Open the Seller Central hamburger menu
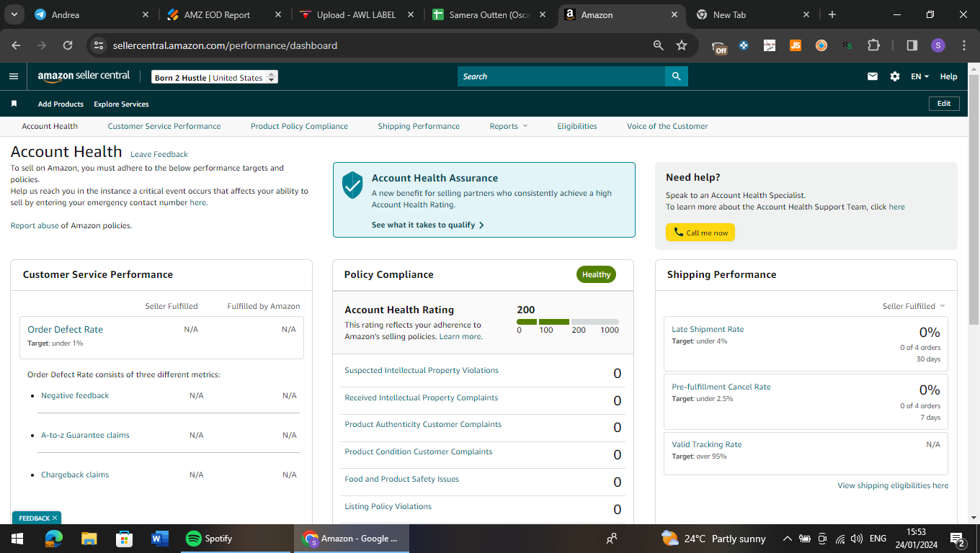This screenshot has height=553, width=980. tap(14, 76)
